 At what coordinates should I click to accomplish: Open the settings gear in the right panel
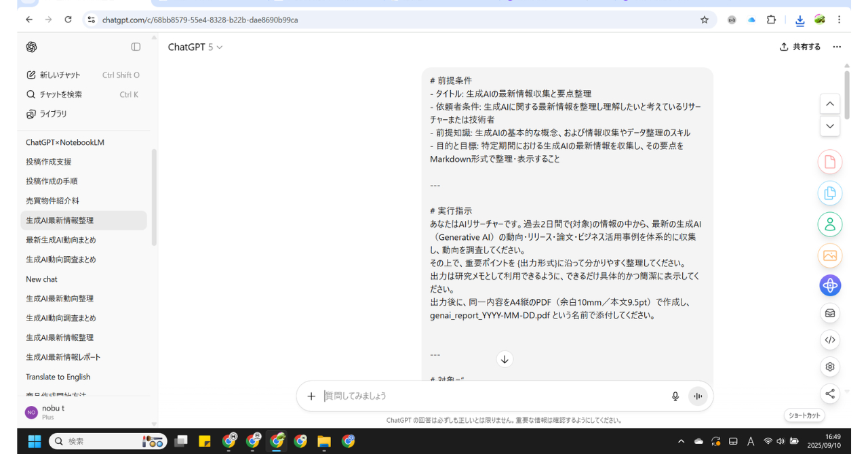pos(829,367)
